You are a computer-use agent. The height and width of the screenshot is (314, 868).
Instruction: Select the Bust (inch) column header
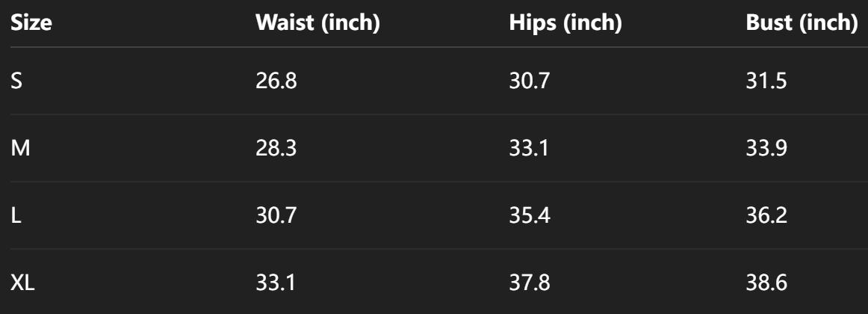[802, 23]
